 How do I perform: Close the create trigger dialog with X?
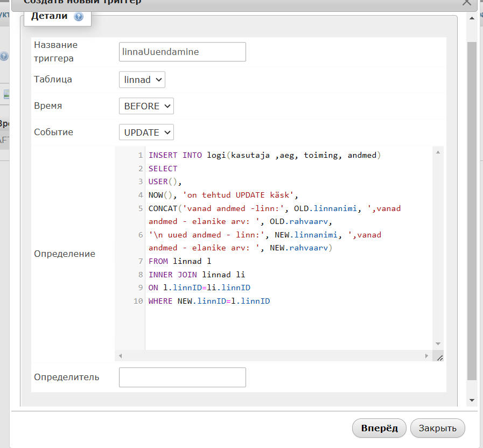point(467,2)
